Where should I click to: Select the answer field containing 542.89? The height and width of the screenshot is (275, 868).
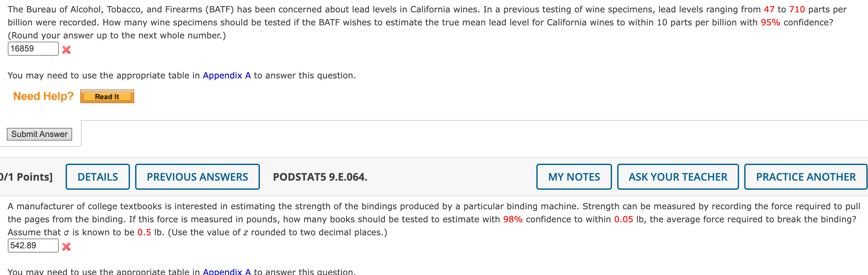click(x=33, y=246)
